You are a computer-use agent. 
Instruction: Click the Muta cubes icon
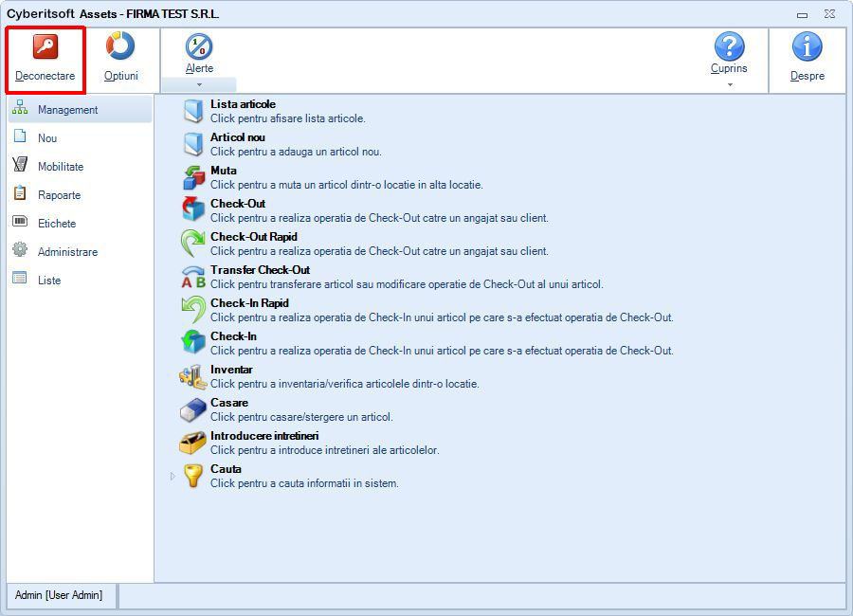pyautogui.click(x=193, y=177)
